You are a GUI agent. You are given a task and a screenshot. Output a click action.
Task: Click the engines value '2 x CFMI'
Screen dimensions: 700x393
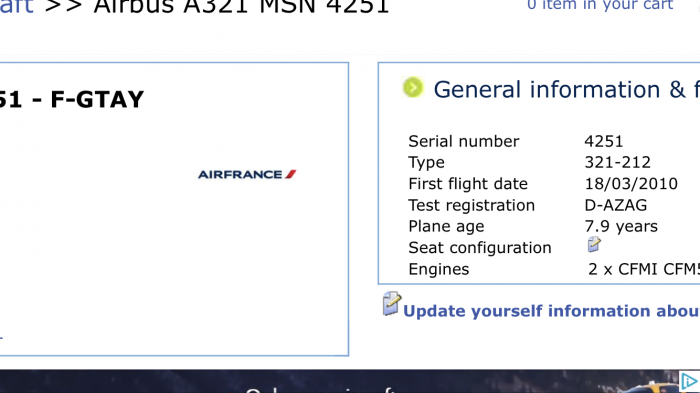click(644, 269)
